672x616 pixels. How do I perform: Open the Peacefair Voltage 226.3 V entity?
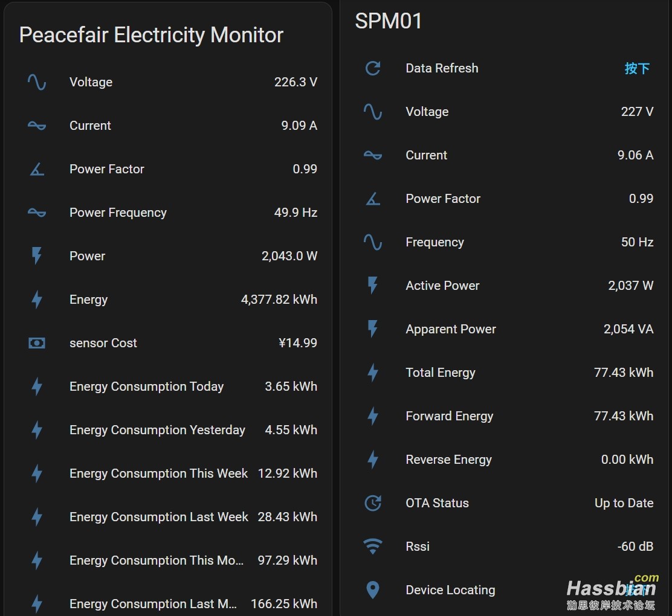pyautogui.click(x=91, y=82)
